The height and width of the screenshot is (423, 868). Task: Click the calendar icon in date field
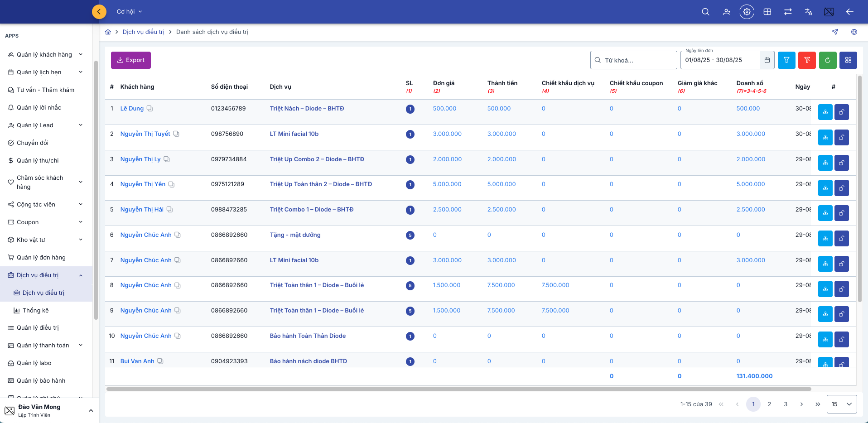pyautogui.click(x=767, y=60)
